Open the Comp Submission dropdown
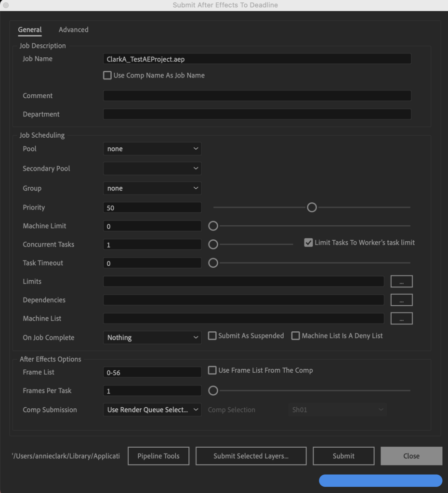This screenshot has height=493, width=448. click(x=152, y=410)
